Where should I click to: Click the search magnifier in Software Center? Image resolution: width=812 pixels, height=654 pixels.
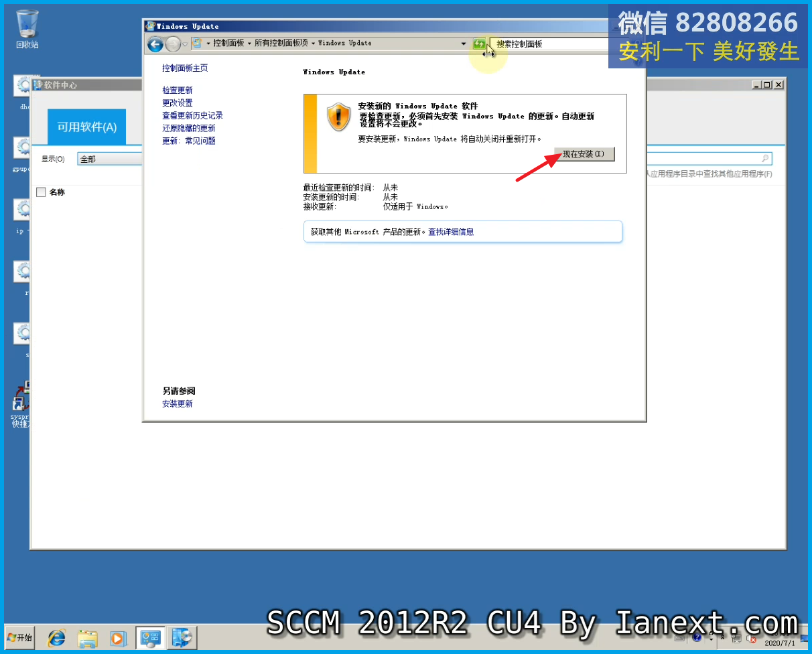click(x=766, y=159)
